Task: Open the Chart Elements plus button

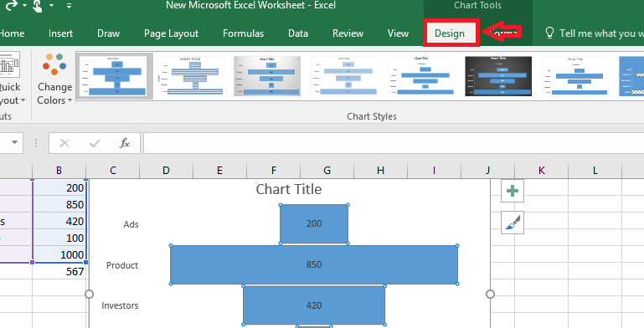Action: pos(513,191)
